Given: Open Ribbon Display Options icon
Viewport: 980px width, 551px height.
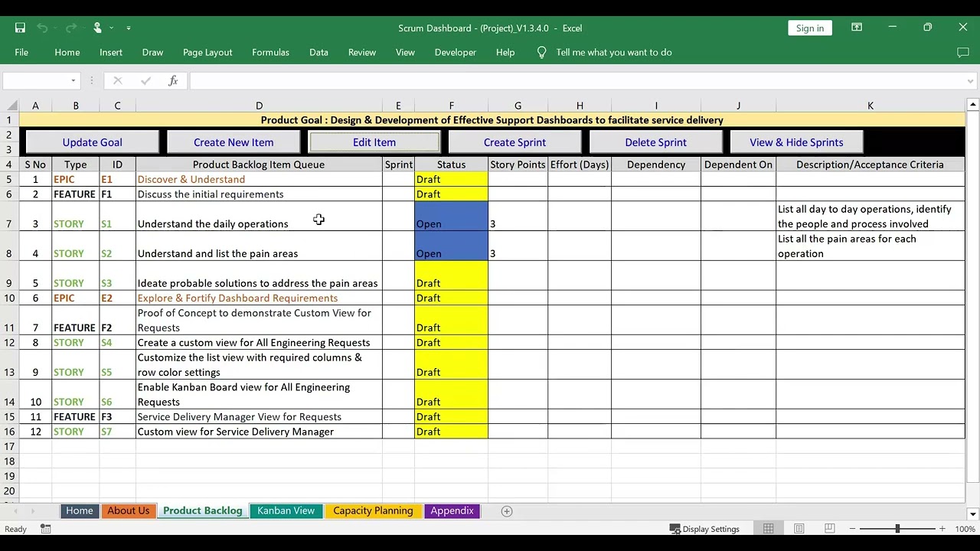Looking at the screenshot, I should pos(857,28).
